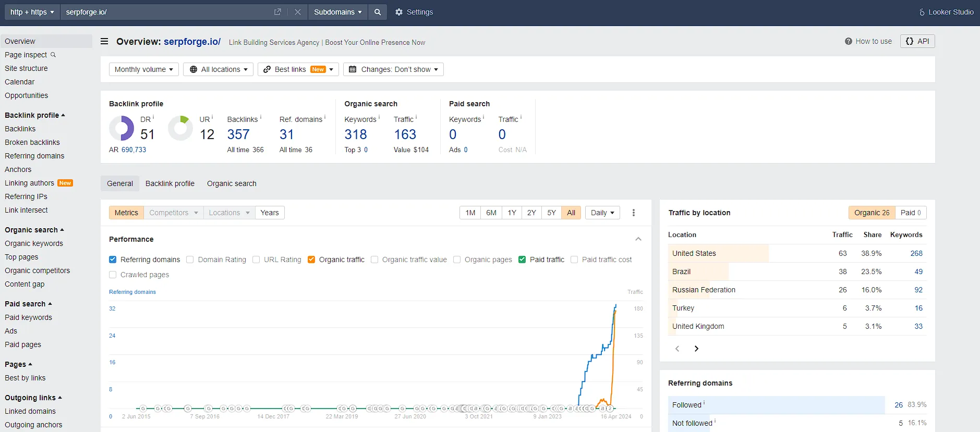Open the http + https protocol dropdown
The height and width of the screenshot is (432, 980).
(x=32, y=12)
